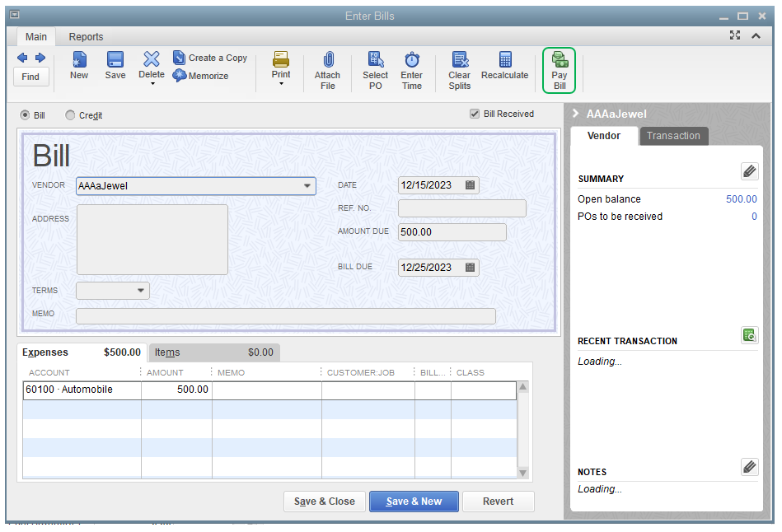Screen dimensions: 782x532
Task: Edit Notes with pencil icon
Action: coord(750,467)
